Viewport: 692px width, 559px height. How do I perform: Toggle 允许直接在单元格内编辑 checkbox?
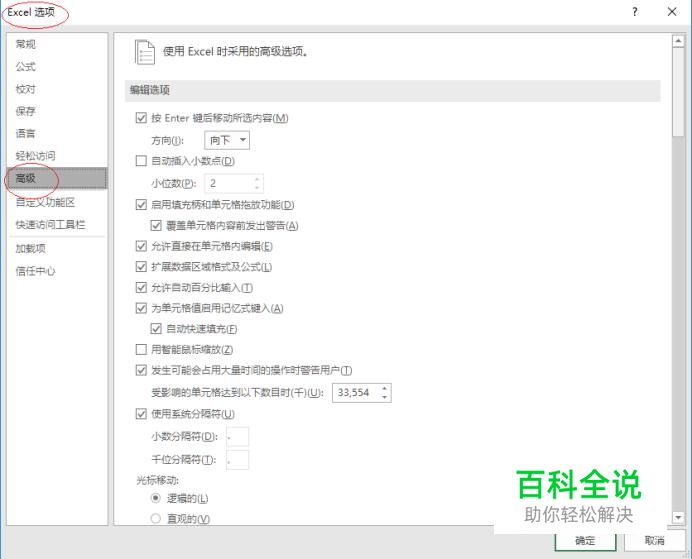(x=141, y=246)
